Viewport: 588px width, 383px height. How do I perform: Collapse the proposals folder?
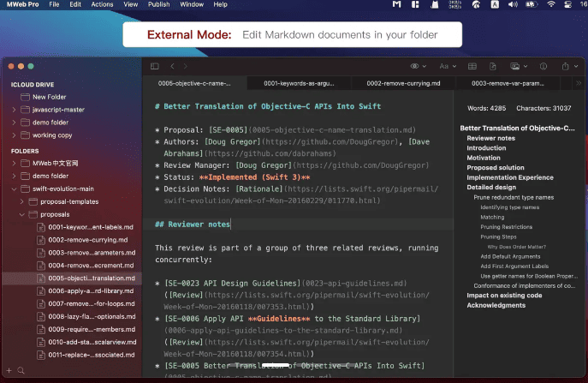pos(21,214)
